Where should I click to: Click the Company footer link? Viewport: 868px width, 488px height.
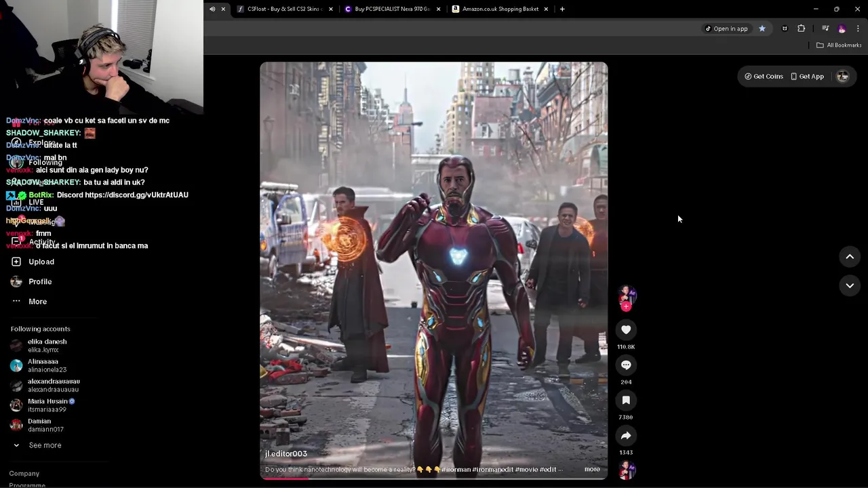(24, 473)
